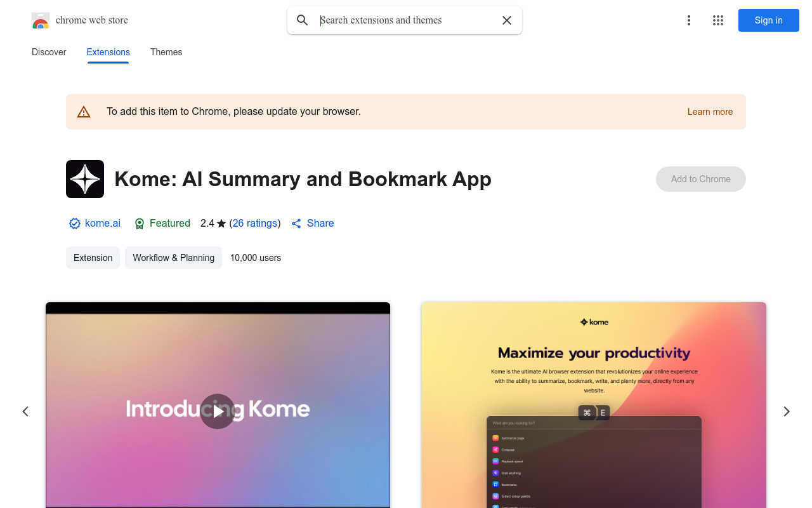812x508 pixels.
Task: Go to the next screenshot
Action: (787, 411)
